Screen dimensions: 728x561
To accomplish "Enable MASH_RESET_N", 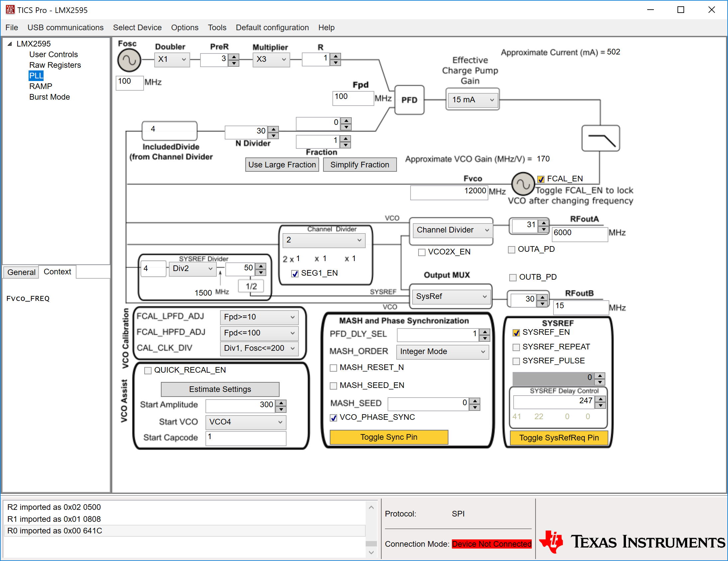I will pos(333,368).
